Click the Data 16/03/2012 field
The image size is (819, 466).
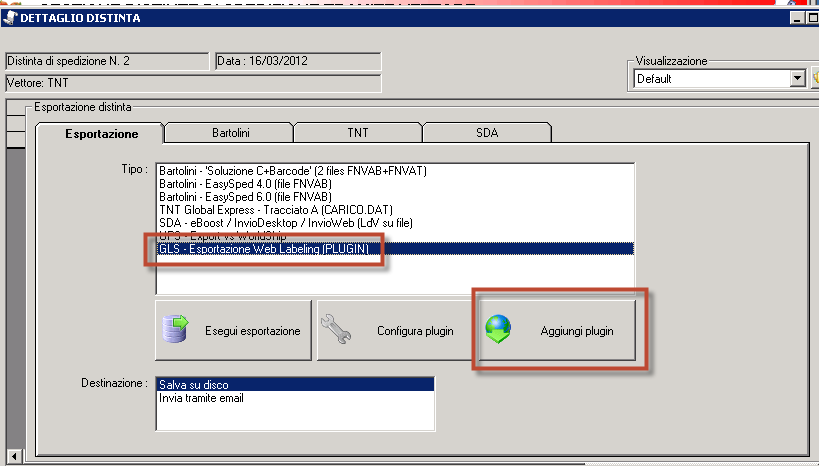(298, 61)
